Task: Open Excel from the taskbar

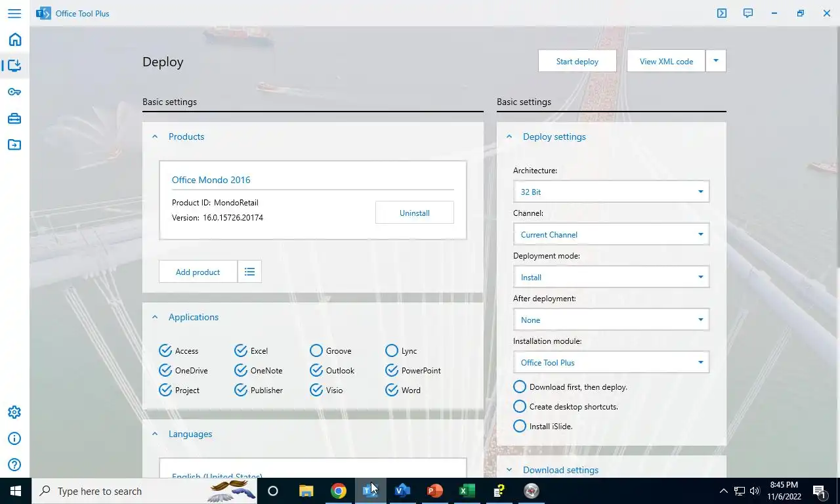Action: point(467,491)
